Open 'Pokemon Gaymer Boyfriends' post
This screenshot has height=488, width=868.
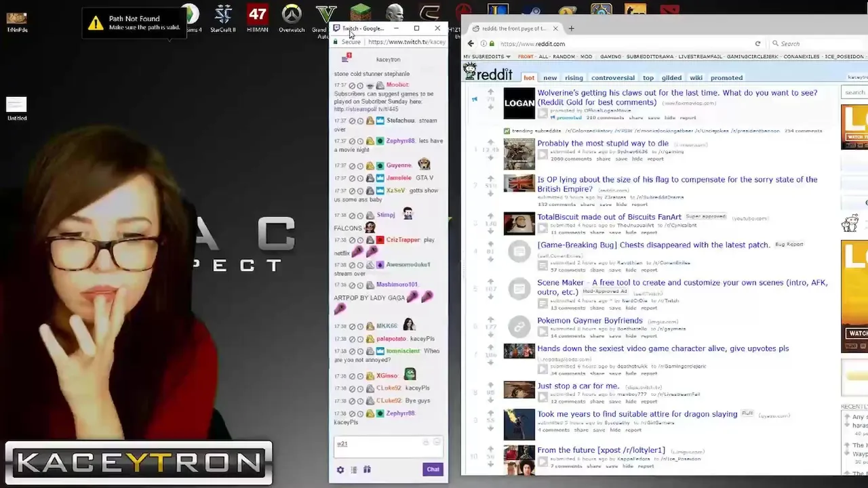point(590,321)
